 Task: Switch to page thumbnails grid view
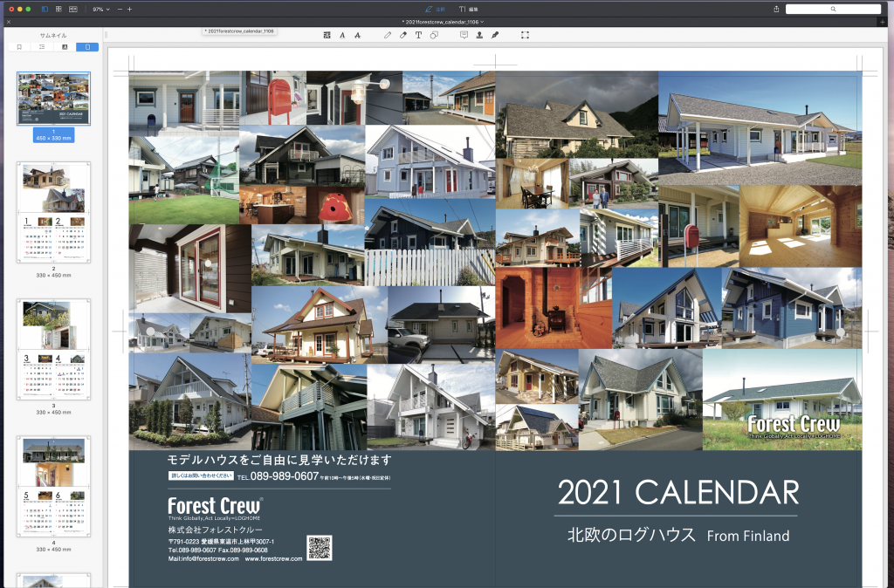(58, 9)
